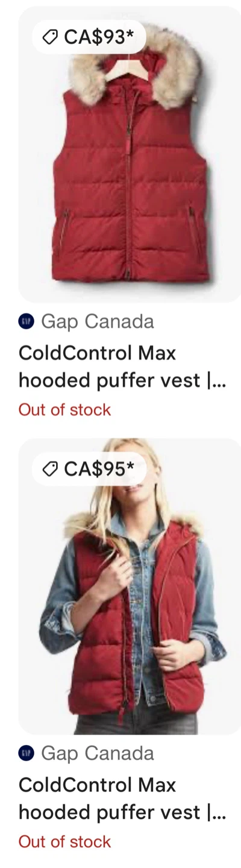Click the first Gap Canada seller name
This screenshot has height=868, width=241.
98,322
